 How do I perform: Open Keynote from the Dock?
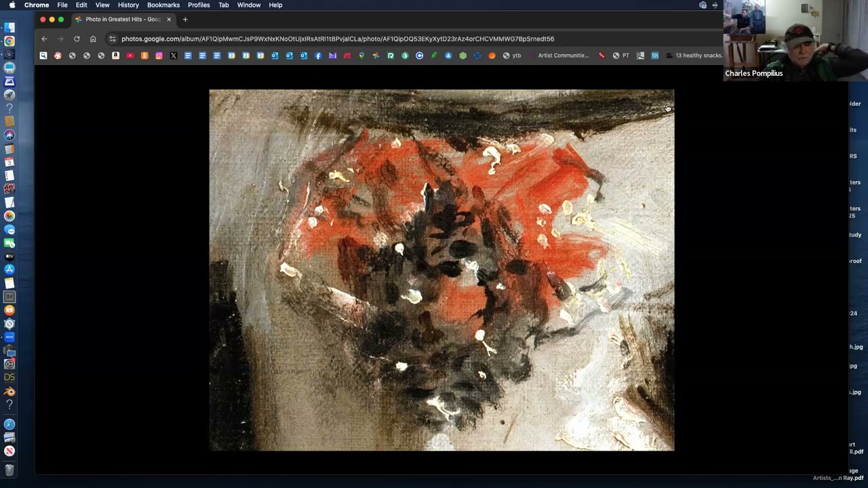tap(9, 68)
